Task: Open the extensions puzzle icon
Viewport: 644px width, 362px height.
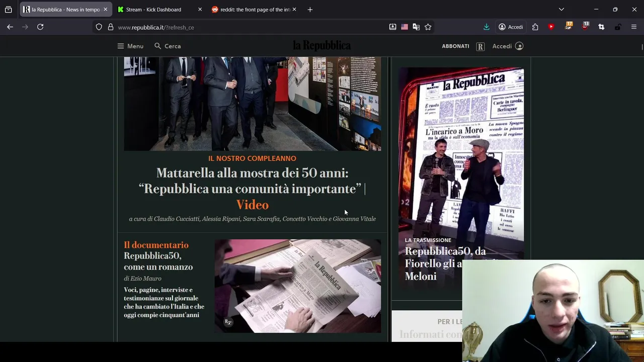Action: point(535,27)
